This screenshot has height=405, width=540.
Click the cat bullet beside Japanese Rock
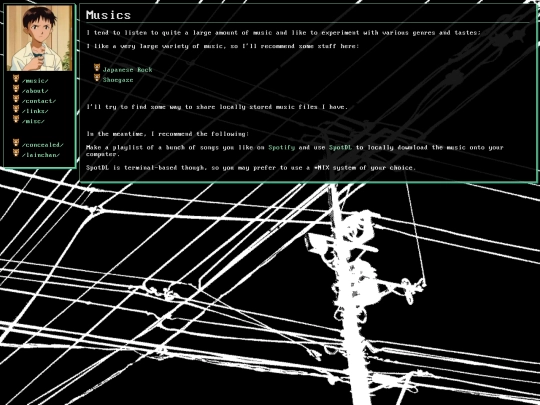point(97,68)
